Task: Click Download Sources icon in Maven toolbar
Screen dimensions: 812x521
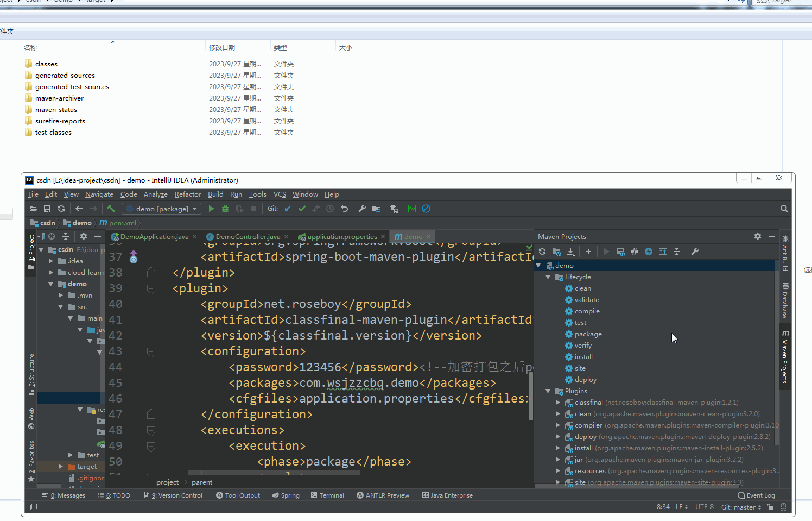Action: click(571, 252)
